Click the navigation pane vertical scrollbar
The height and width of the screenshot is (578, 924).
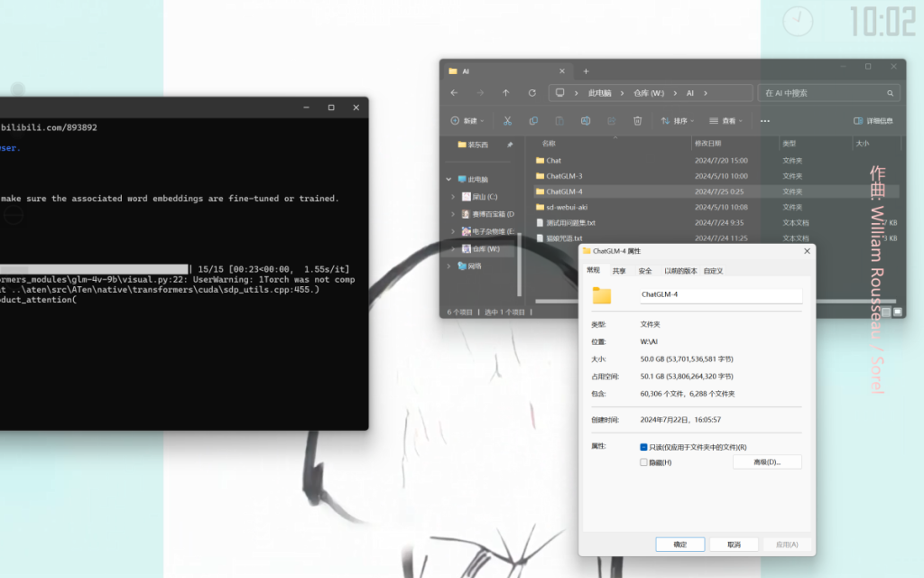(519, 262)
